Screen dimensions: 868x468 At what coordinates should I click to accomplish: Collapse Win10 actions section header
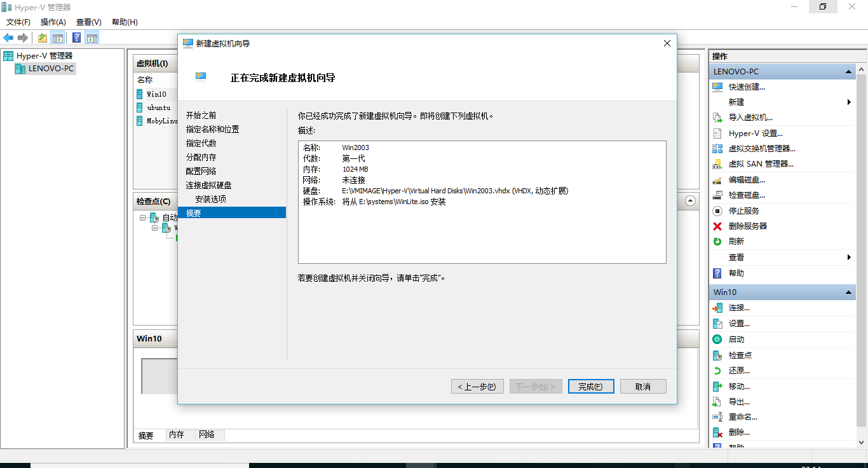click(x=848, y=292)
